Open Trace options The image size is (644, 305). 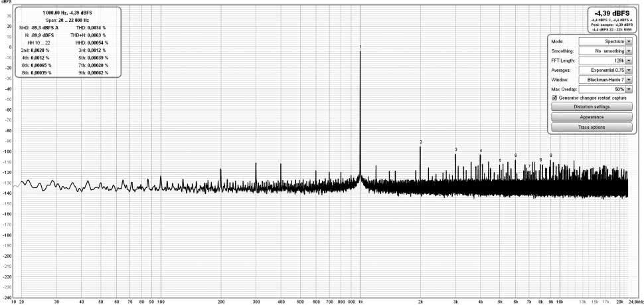coord(592,127)
